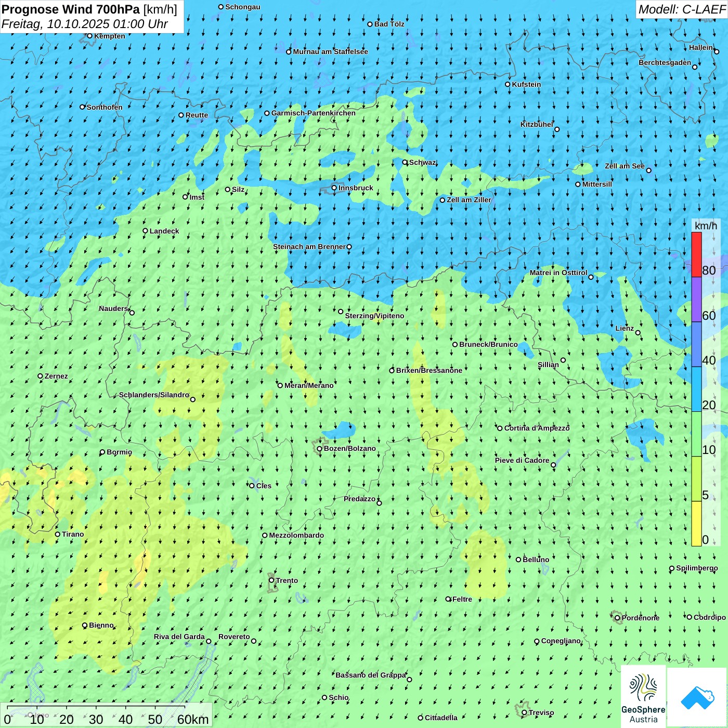Viewport: 728px width, 728px height.
Task: Click the Bormio label
Action: pos(119,452)
